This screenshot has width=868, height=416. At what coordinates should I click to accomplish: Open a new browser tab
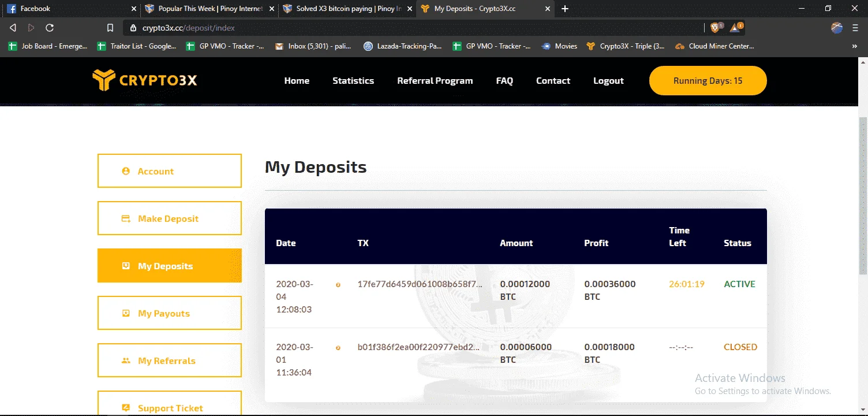(565, 9)
